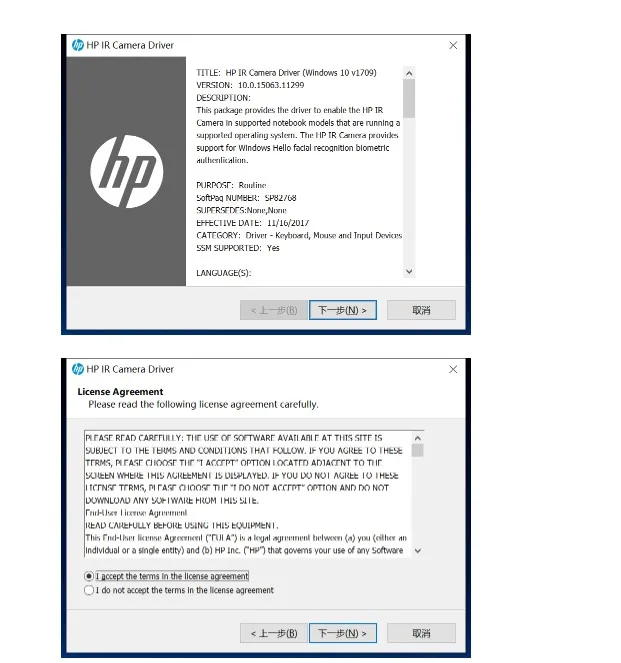The height and width of the screenshot is (663, 621).
Task: Click 下一步(N) in the driver description dialog
Action: [x=343, y=310]
